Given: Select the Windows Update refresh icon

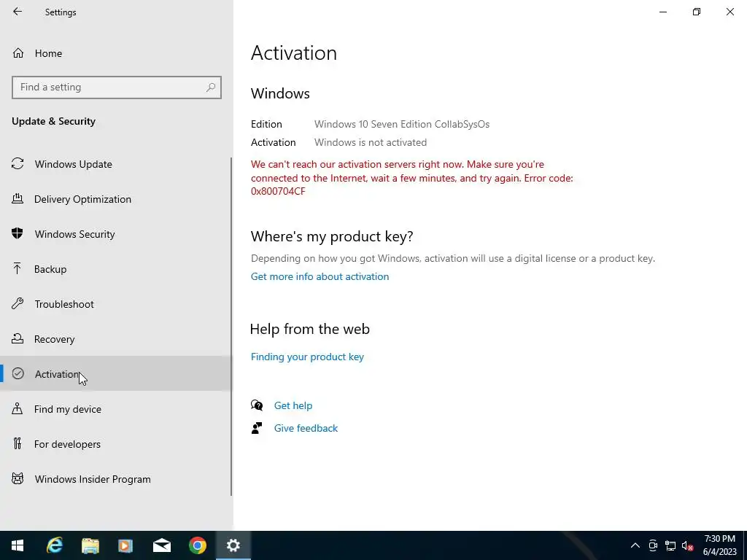Looking at the screenshot, I should [x=18, y=164].
